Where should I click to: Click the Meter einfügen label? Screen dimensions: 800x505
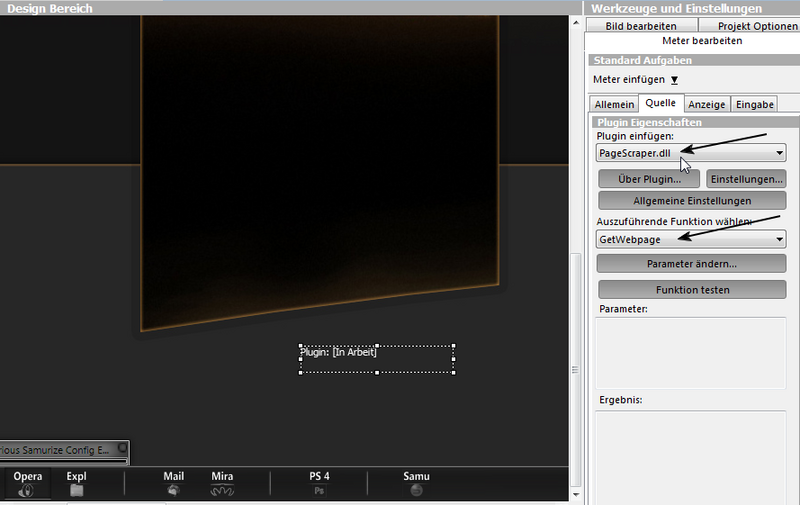629,80
